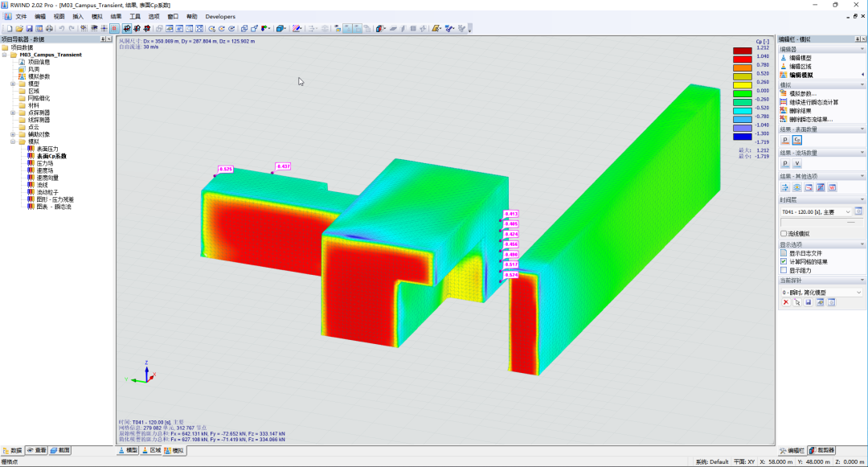Select the Cp surface coefficient result icon

tap(797, 140)
